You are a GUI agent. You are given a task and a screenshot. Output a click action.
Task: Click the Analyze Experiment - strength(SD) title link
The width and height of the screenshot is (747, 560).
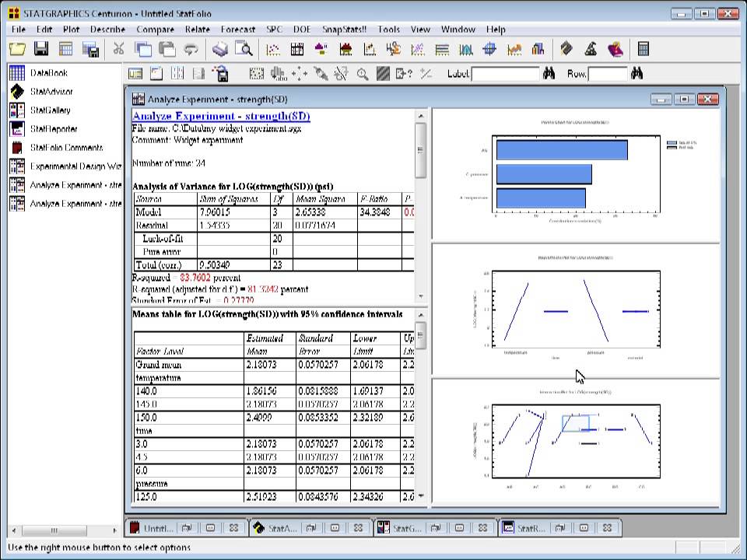pos(221,116)
